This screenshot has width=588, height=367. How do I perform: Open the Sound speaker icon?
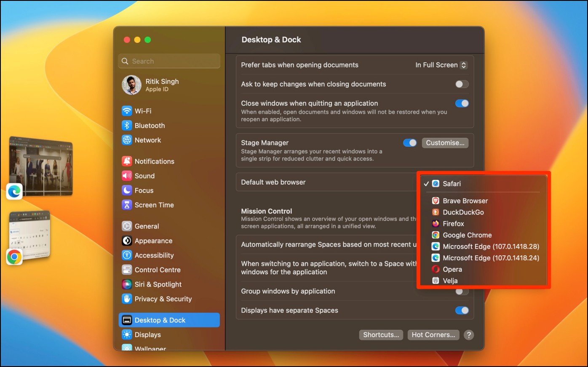click(x=127, y=176)
